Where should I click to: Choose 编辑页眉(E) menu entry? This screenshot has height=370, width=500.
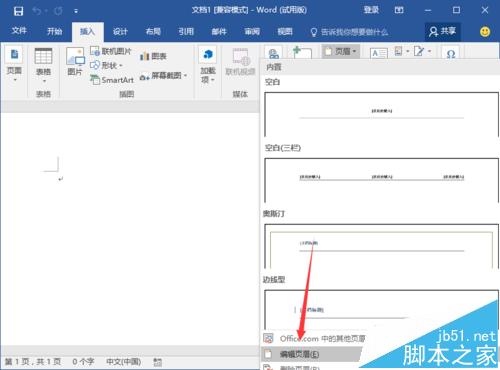311,354
